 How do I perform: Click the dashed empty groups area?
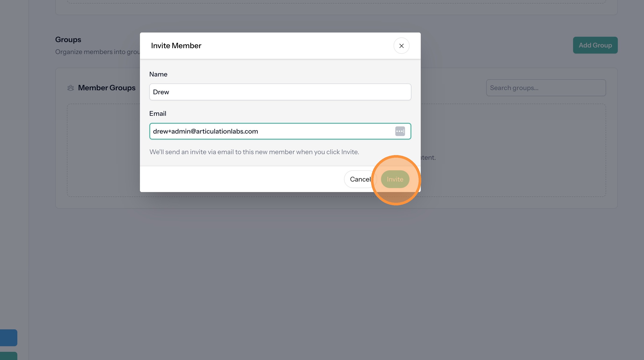click(512, 150)
